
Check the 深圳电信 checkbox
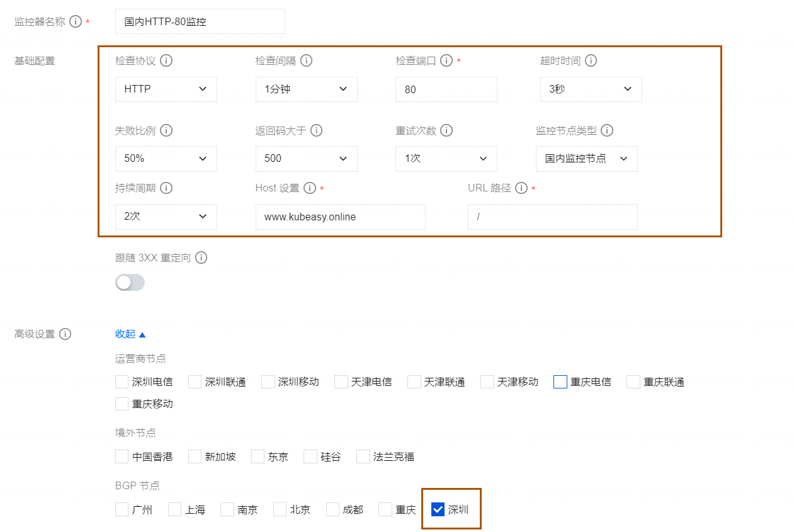122,382
